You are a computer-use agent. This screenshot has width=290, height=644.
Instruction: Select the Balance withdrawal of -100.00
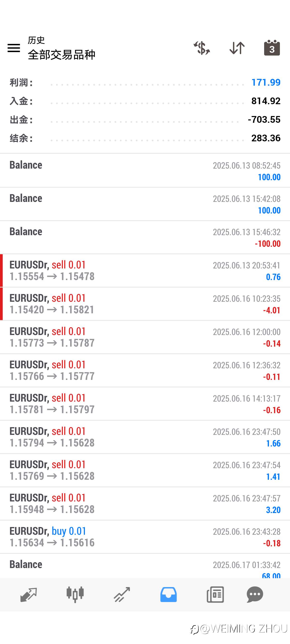tap(145, 237)
